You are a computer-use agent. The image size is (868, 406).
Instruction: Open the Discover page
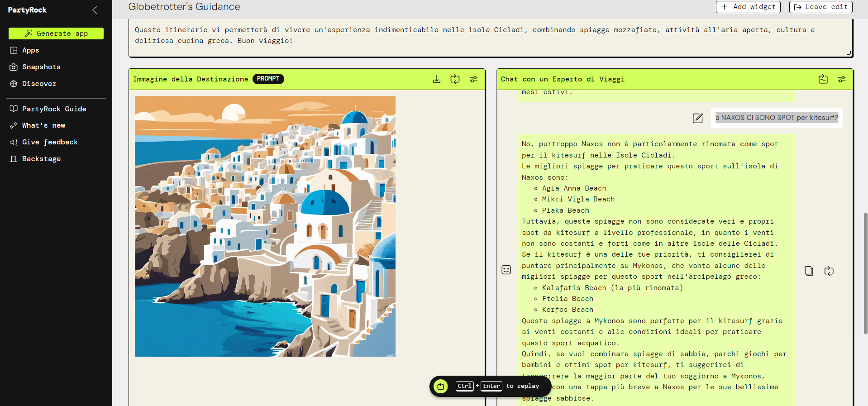(39, 84)
